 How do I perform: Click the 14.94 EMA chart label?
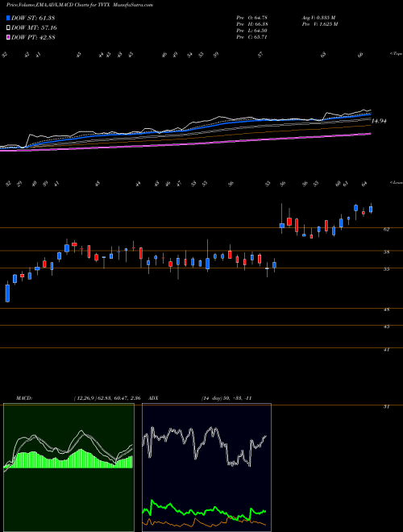pos(380,121)
